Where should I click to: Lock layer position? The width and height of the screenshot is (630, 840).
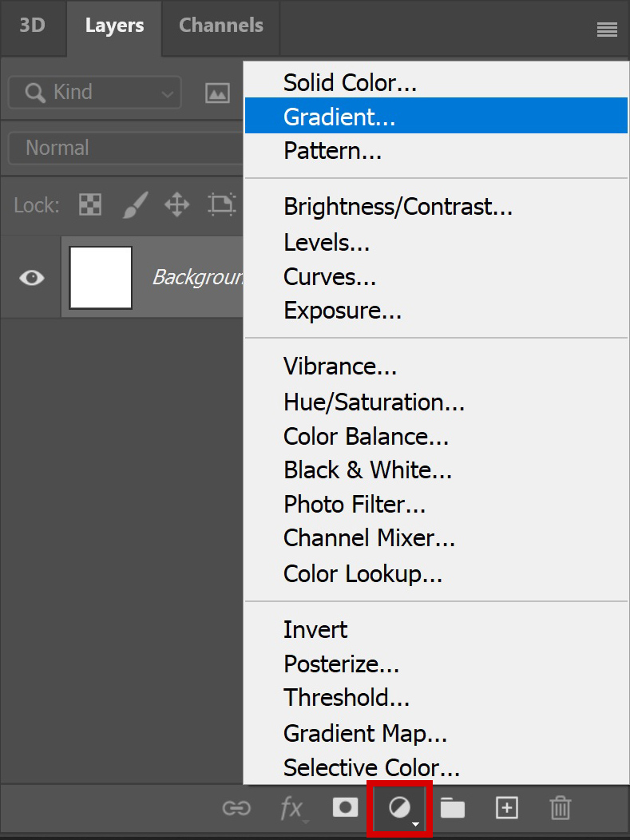tap(176, 205)
